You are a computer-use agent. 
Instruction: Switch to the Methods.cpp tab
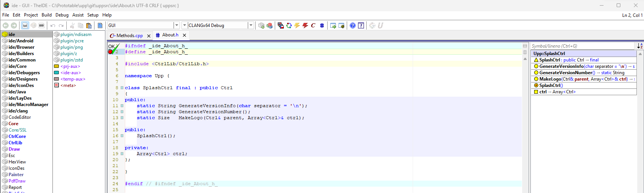coord(129,36)
